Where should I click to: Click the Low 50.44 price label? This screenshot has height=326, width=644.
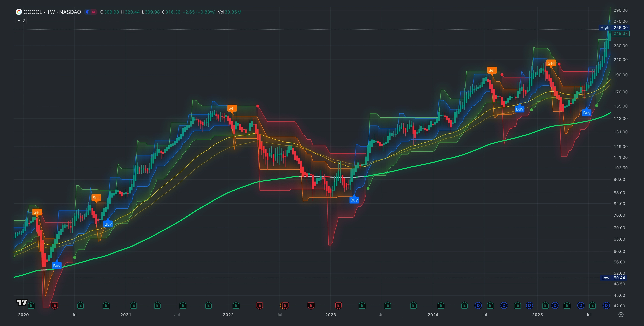614,278
